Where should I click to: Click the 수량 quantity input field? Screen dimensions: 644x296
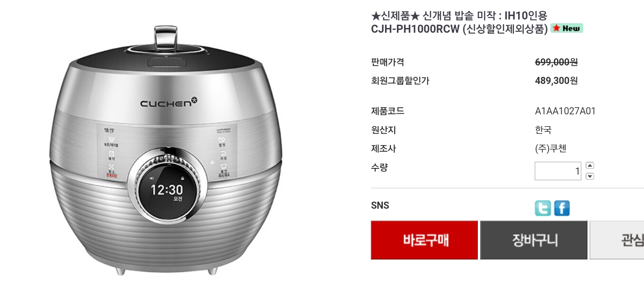pyautogui.click(x=558, y=171)
